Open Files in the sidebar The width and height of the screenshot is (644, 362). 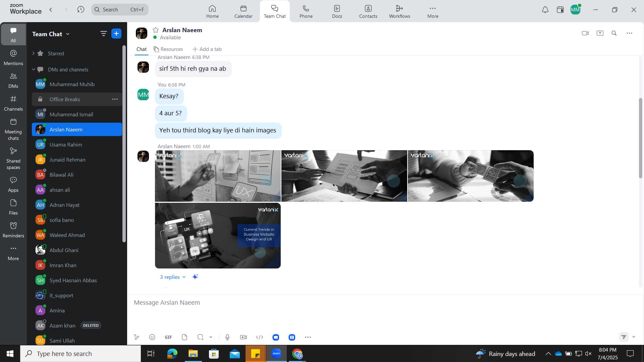13,207
